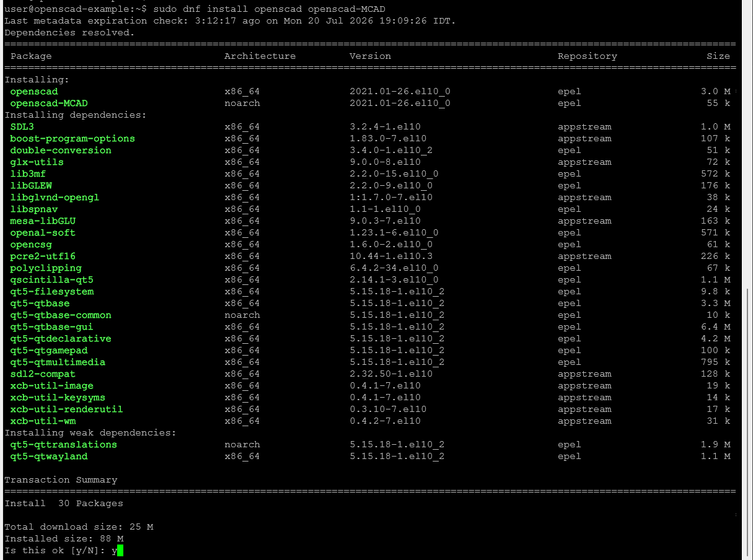Click the openscad package name
This screenshot has height=560, width=753.
(34, 92)
